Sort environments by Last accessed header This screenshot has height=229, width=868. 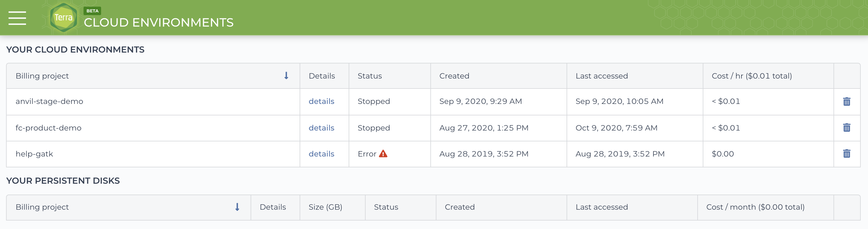pos(601,76)
